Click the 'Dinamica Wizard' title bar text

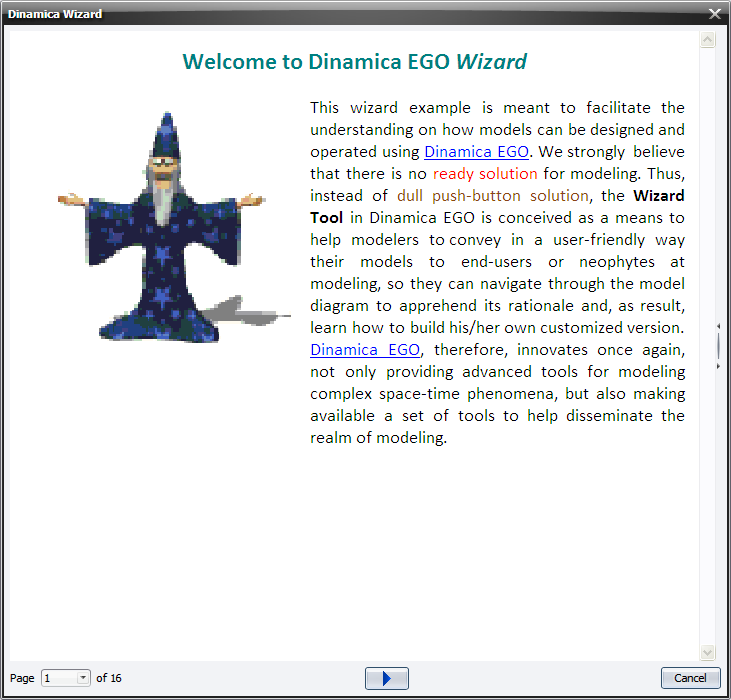click(x=55, y=14)
